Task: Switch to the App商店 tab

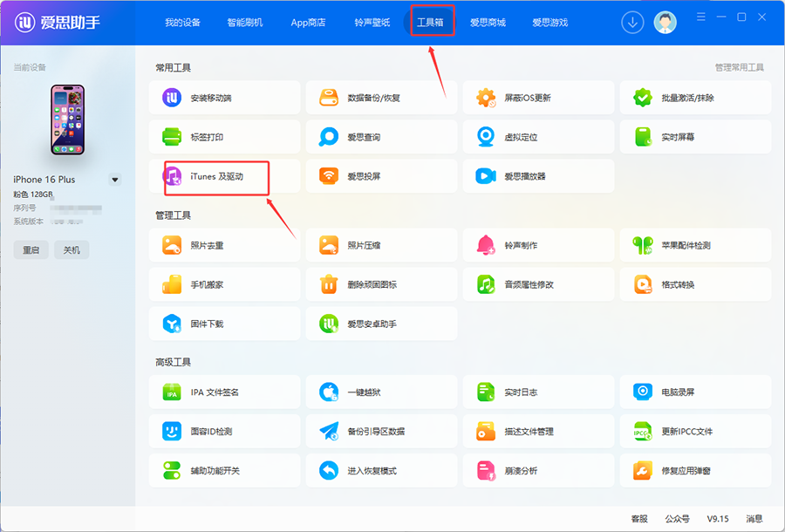Action: tap(308, 23)
